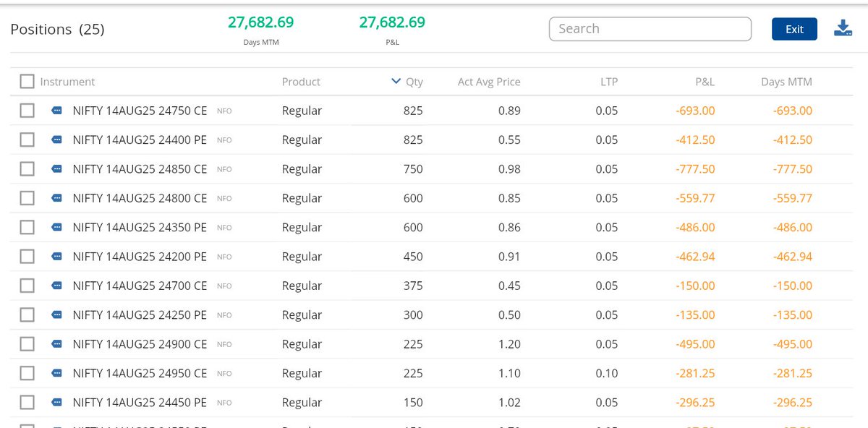Open options icon for NIFTY 24350 PE row
Viewport: 868px width, 428px height.
(56, 228)
